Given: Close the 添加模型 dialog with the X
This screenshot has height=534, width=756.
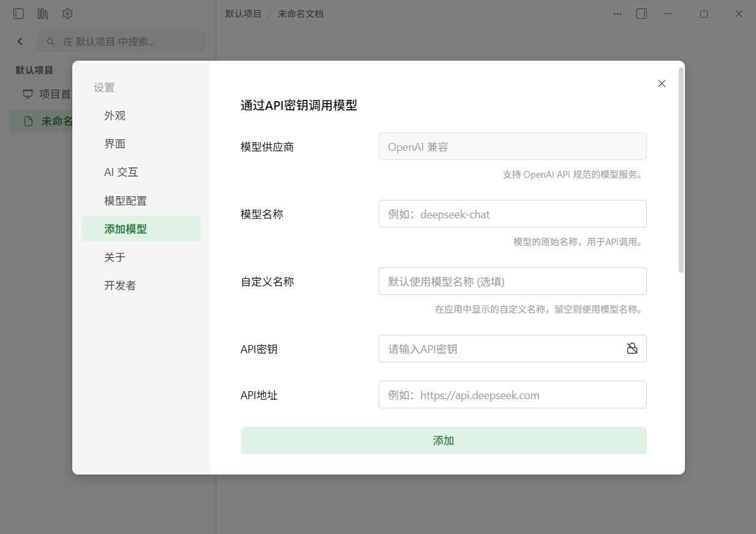Looking at the screenshot, I should 662,83.
